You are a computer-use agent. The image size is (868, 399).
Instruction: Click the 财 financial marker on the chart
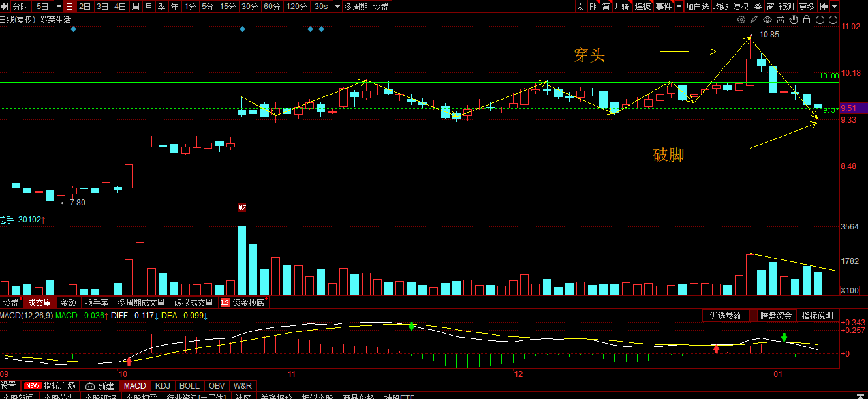click(x=242, y=208)
